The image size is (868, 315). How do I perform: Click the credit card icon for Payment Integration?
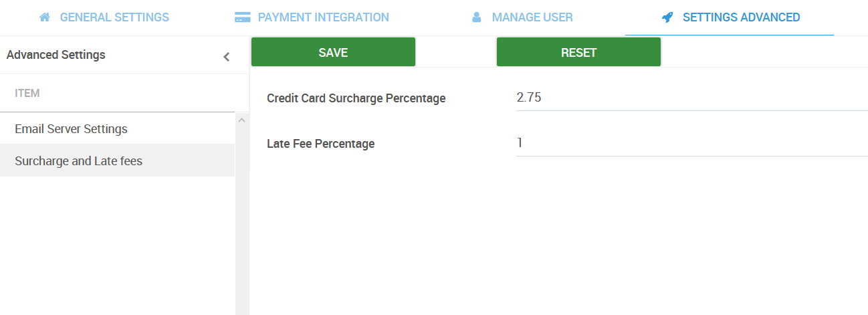[242, 17]
